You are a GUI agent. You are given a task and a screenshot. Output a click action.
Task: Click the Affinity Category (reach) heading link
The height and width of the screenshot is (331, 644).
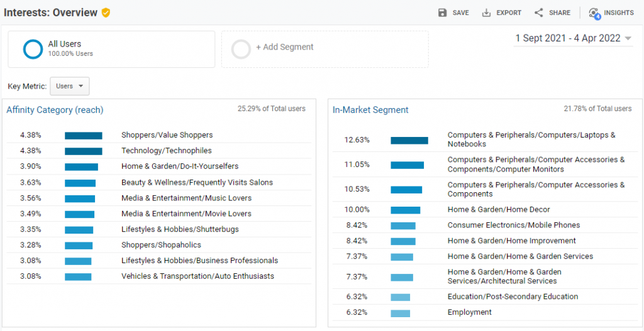[x=55, y=110]
